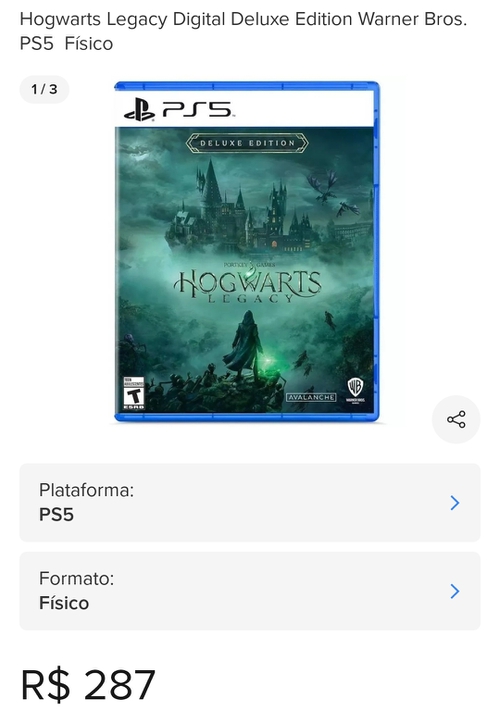
Task: Click the ESRB T rating icon
Action: (134, 393)
